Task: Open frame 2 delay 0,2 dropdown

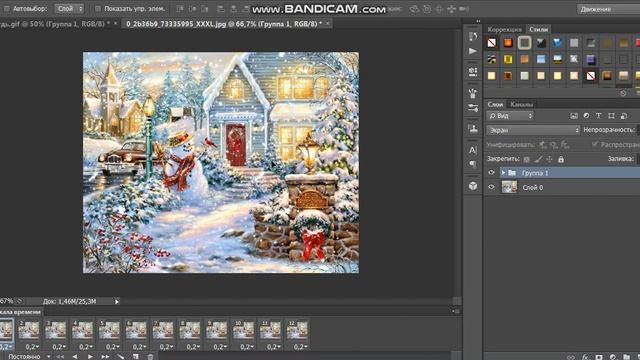Action: [x=32, y=347]
